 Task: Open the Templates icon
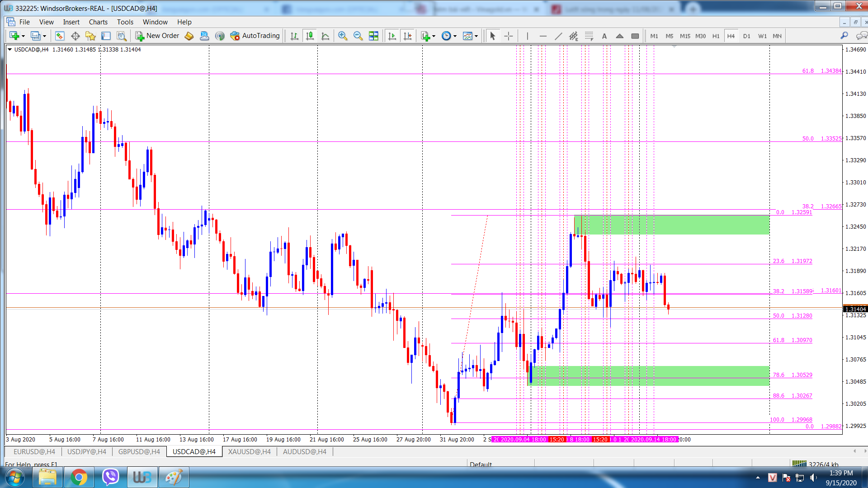click(x=468, y=36)
